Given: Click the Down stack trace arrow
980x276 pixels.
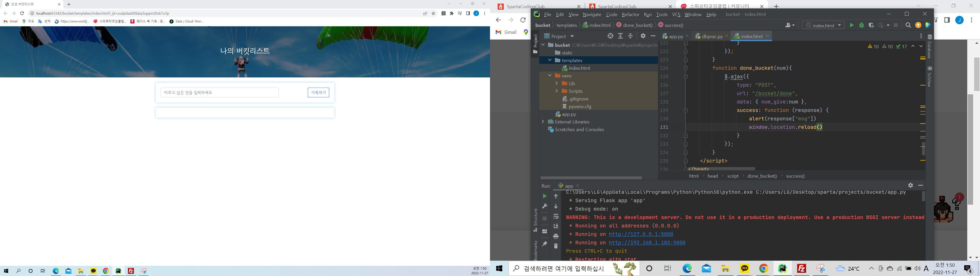Looking at the screenshot, I should coord(556,206).
